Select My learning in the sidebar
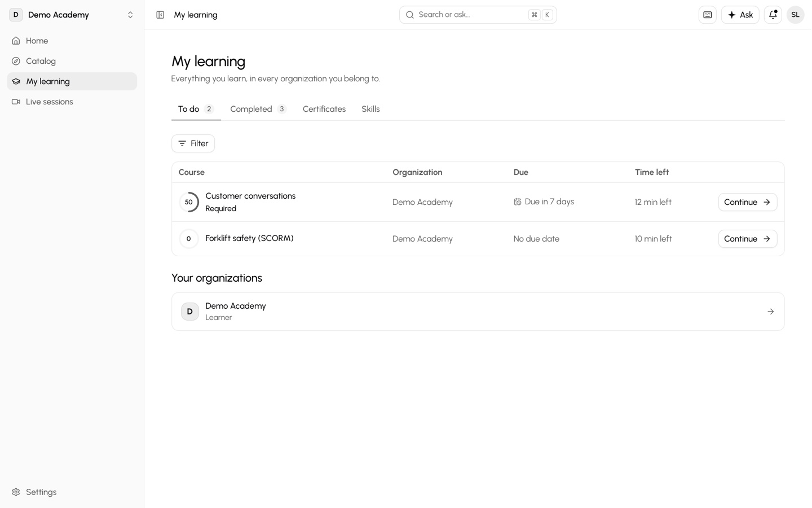 (x=72, y=81)
